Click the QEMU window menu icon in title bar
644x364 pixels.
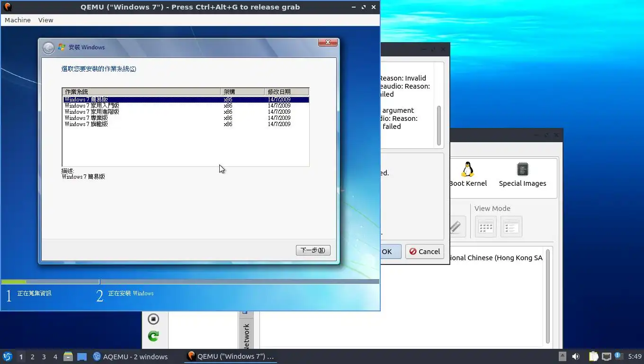pyautogui.click(x=7, y=7)
